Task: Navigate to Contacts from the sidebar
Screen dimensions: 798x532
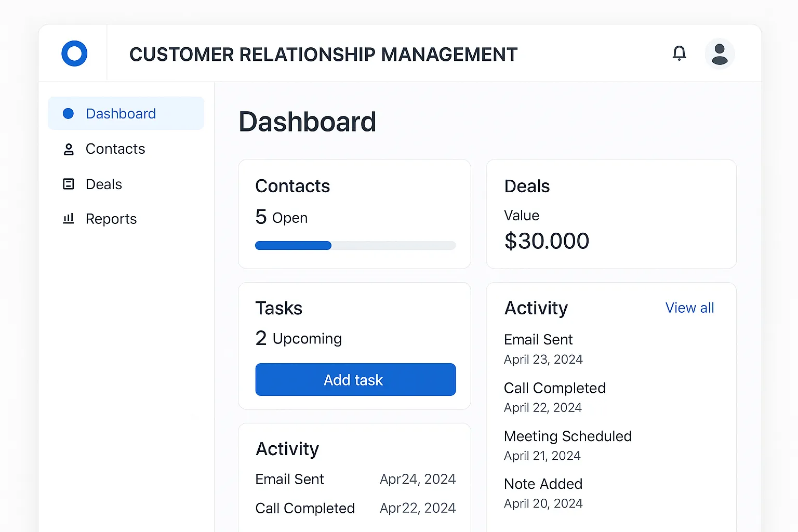Action: tap(115, 149)
